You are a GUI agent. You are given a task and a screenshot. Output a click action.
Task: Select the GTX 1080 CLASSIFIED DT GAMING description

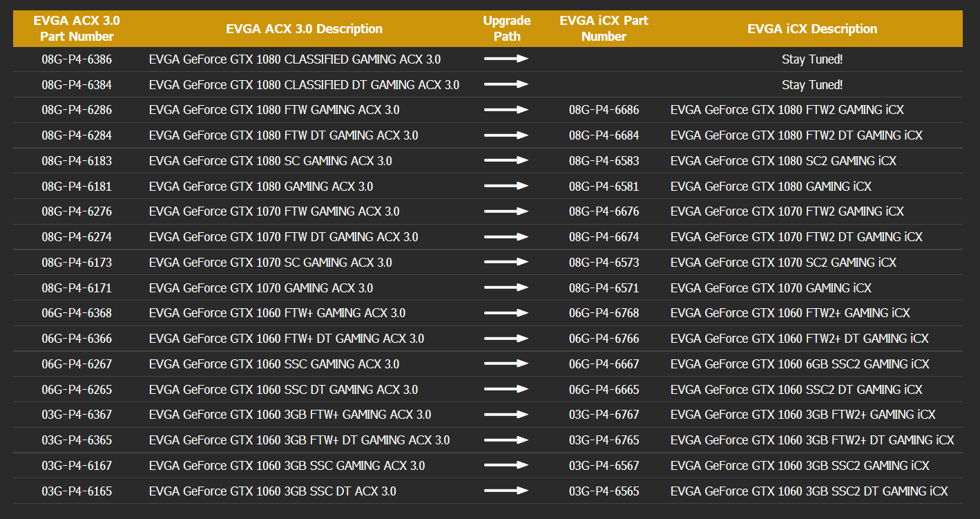304,85
